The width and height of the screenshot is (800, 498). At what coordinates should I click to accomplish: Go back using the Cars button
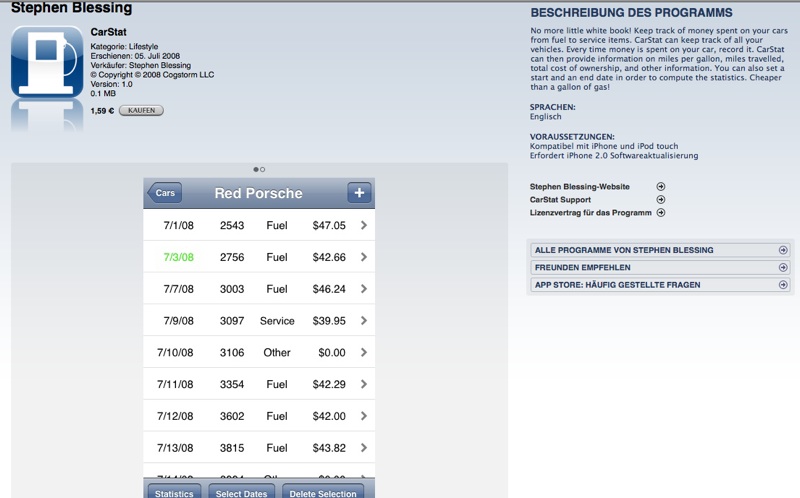pyautogui.click(x=165, y=193)
